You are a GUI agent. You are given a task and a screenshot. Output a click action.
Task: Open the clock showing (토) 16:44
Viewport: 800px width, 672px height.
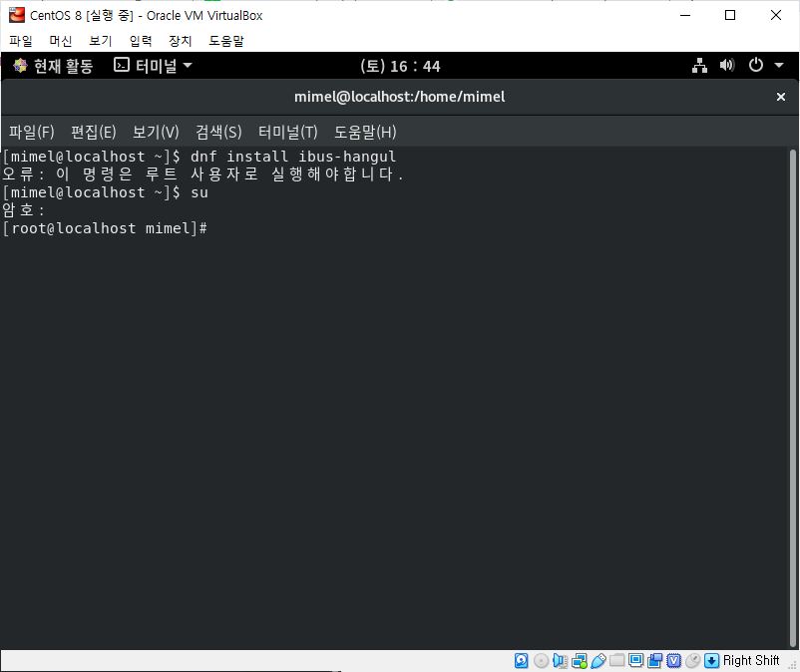400,66
